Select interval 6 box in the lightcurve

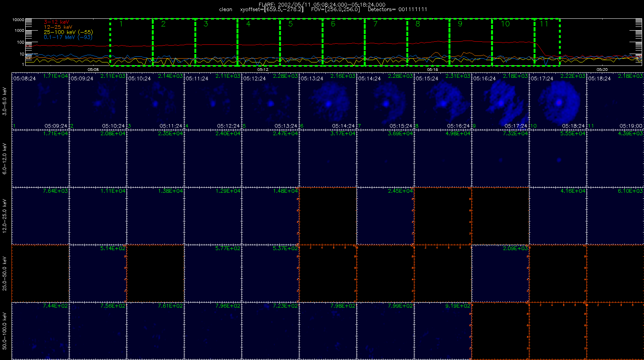tap(344, 42)
